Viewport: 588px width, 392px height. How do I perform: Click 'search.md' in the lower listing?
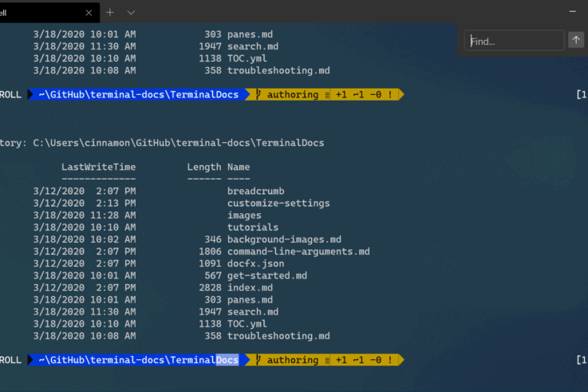[253, 311]
